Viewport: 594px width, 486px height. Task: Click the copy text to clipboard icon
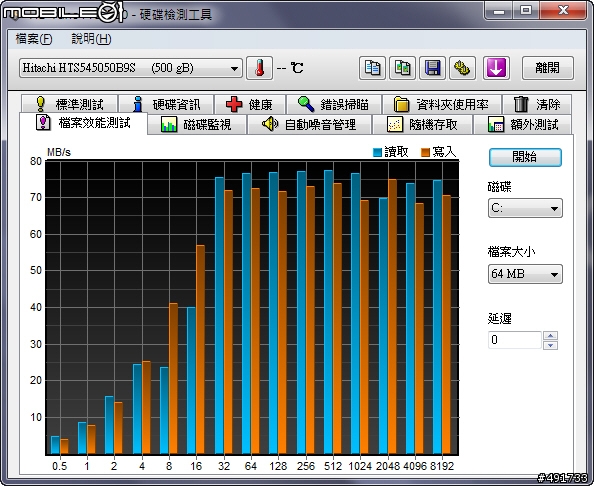[x=372, y=68]
